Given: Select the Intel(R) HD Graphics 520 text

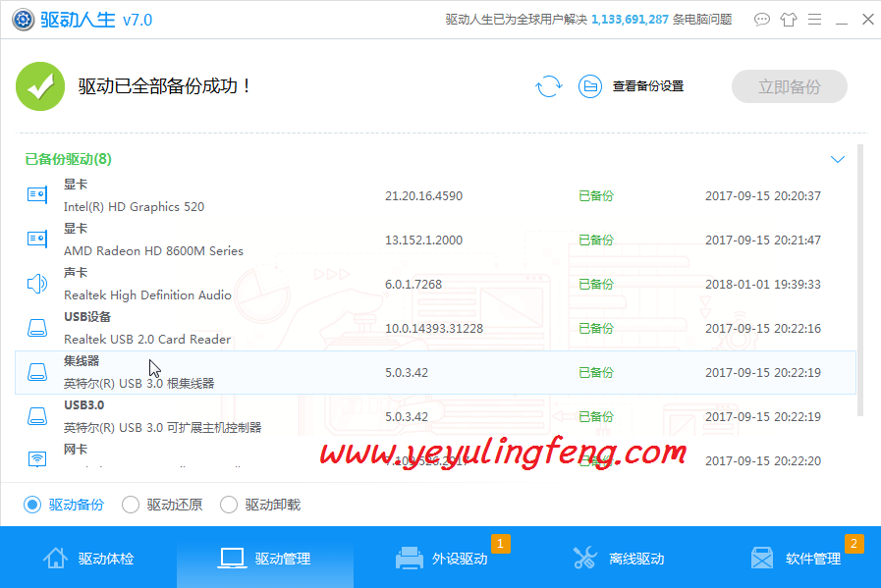Looking at the screenshot, I should [x=134, y=207].
